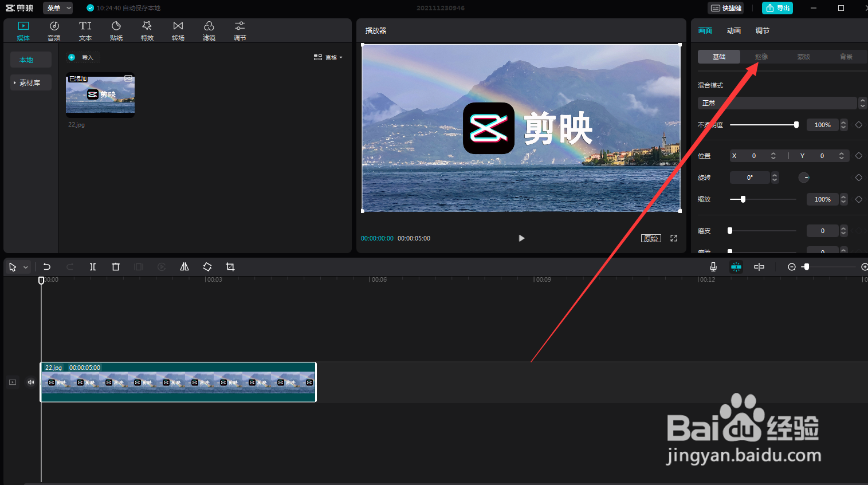This screenshot has width=868, height=485.
Task: Click the X position stepper arrows
Action: point(773,156)
